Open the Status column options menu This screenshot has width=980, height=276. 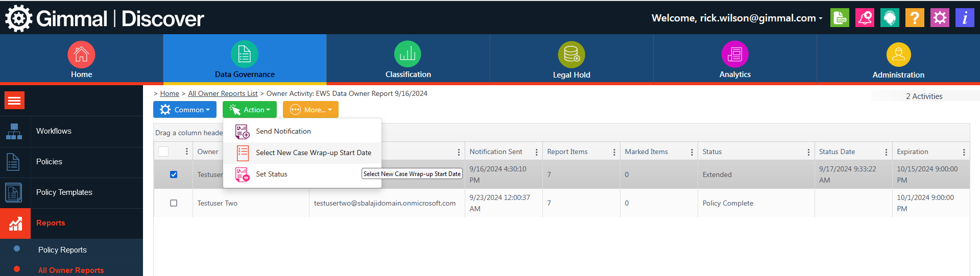click(808, 152)
